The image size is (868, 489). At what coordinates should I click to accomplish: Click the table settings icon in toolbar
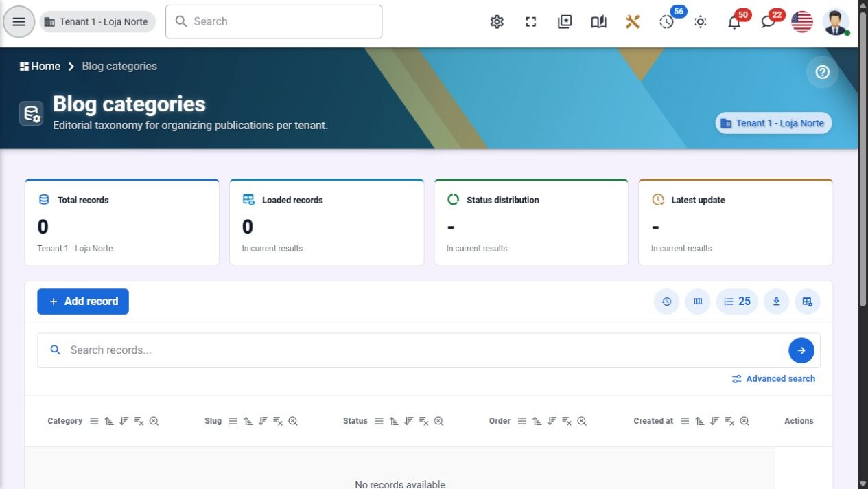coord(808,302)
